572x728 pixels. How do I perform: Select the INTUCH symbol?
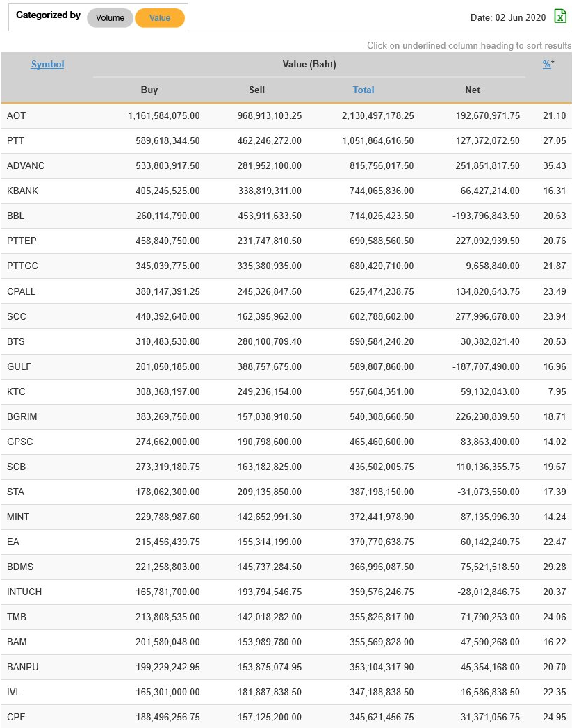[24, 592]
